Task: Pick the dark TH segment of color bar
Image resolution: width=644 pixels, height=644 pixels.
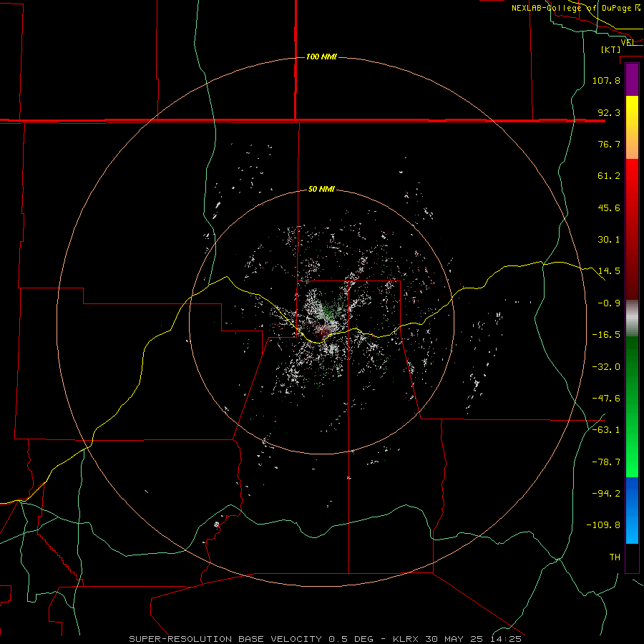Action: click(x=632, y=557)
